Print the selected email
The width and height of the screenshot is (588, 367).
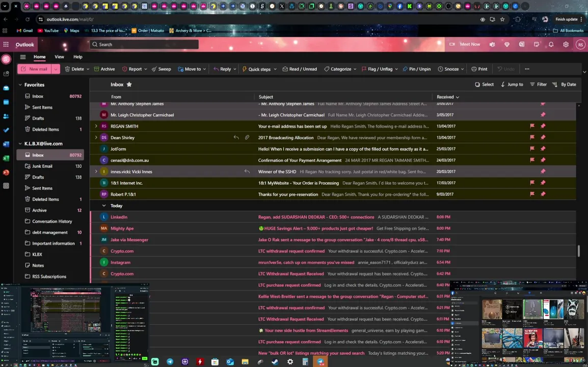[479, 69]
